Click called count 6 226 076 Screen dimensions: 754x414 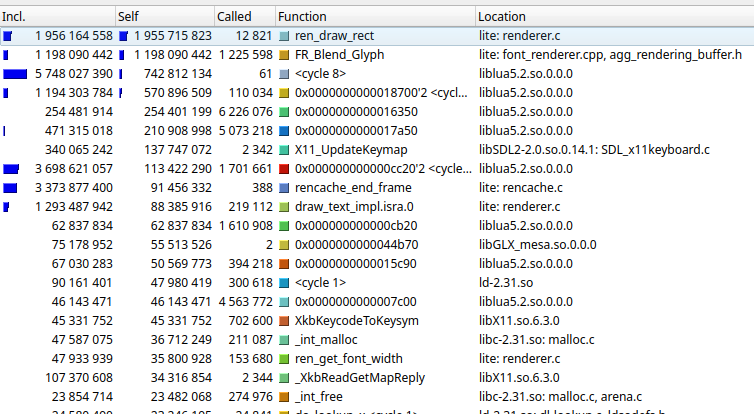coord(245,112)
